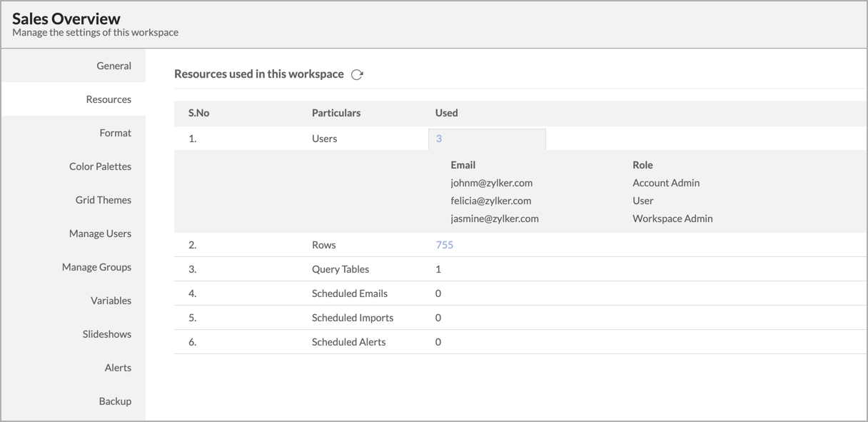Click the Rows count link 755
The height and width of the screenshot is (422, 868).
[444, 245]
